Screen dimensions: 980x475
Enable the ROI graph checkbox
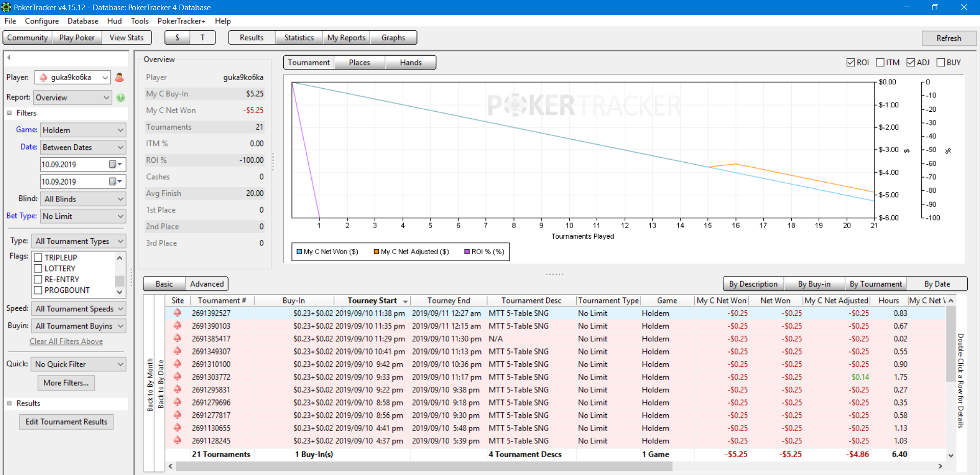click(850, 62)
